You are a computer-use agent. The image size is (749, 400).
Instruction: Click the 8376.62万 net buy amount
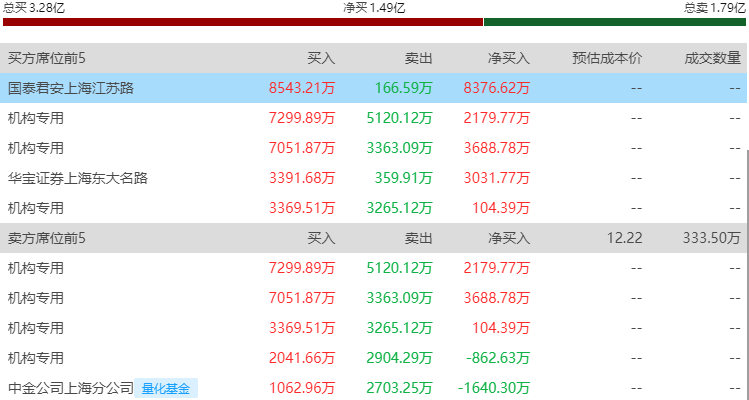pos(497,88)
